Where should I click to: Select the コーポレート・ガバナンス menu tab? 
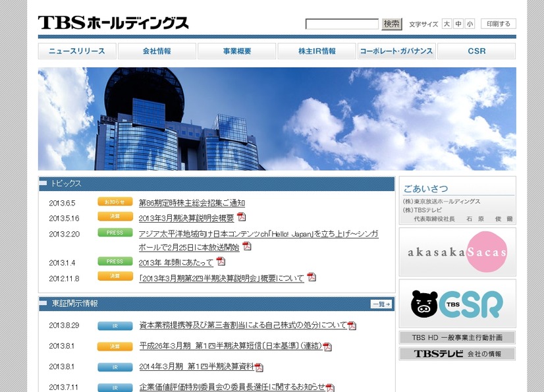coord(396,51)
